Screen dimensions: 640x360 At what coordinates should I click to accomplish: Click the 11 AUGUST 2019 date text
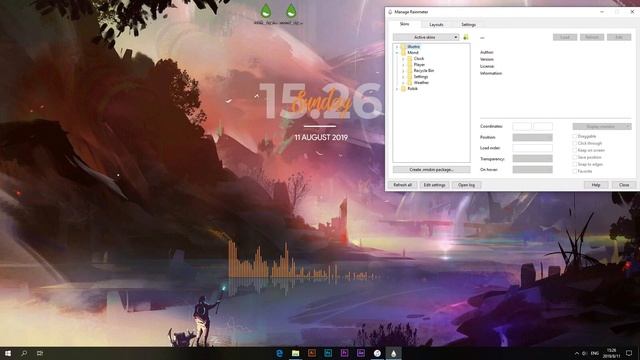[321, 138]
